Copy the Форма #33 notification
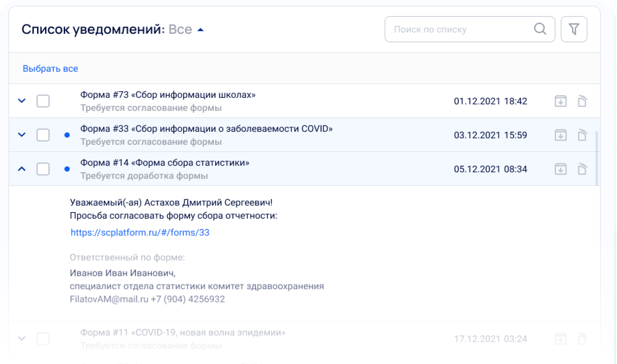 coord(582,135)
